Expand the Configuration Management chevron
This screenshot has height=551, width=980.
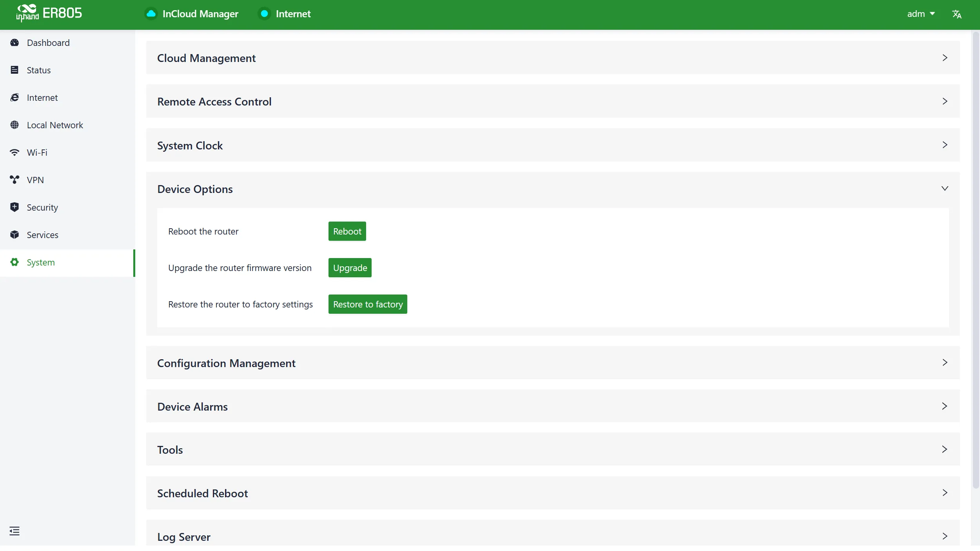click(x=945, y=362)
